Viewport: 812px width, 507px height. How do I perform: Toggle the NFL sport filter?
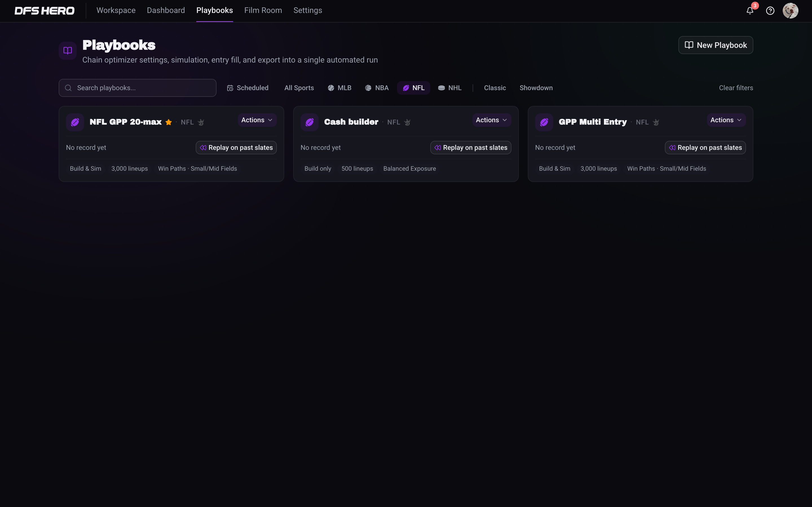413,88
